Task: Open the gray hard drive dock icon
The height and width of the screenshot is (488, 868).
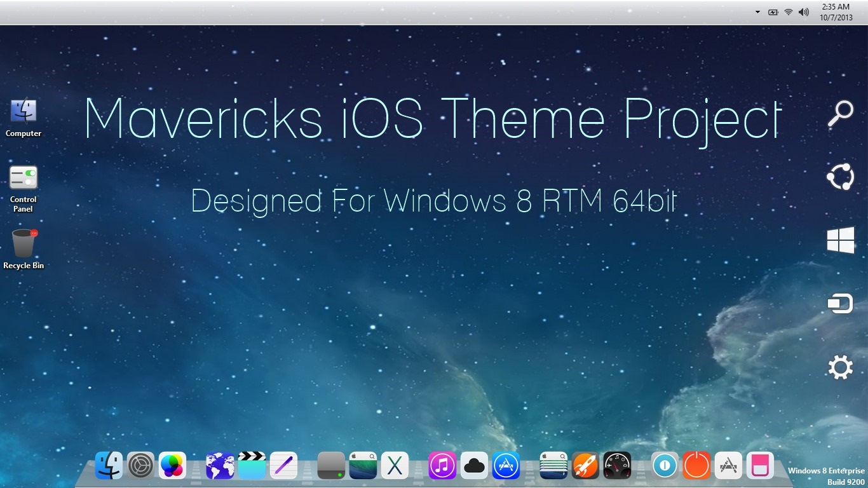Action: coord(331,466)
